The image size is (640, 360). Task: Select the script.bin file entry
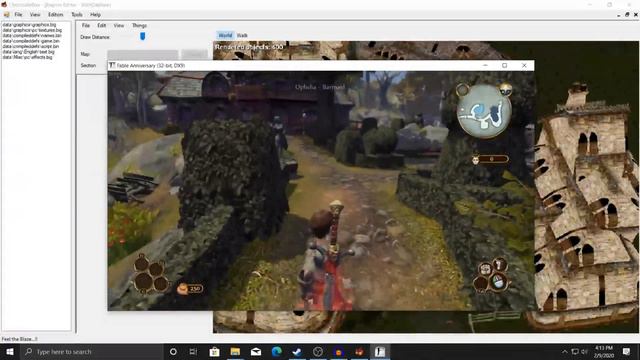31,46
